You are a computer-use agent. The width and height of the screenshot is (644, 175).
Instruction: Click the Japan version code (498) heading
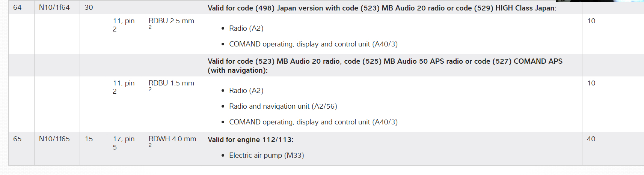click(382, 8)
